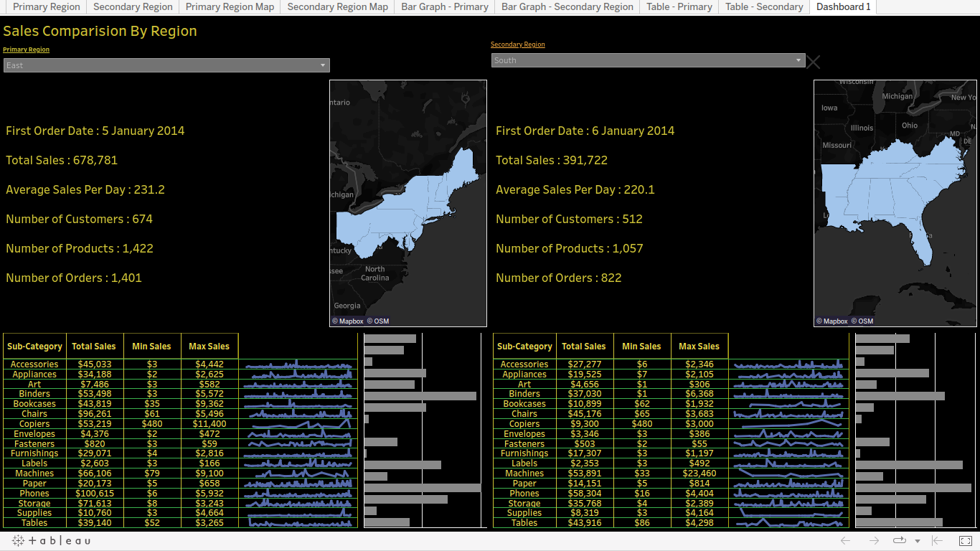Click the $23,460 Machines max sales cell
Screen dimensions: 980x551
[699, 474]
